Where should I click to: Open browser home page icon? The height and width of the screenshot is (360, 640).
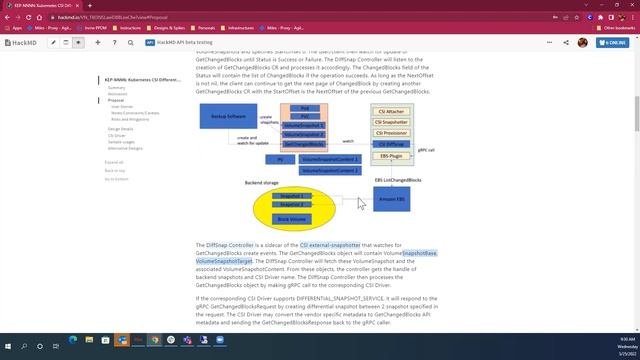[39, 18]
